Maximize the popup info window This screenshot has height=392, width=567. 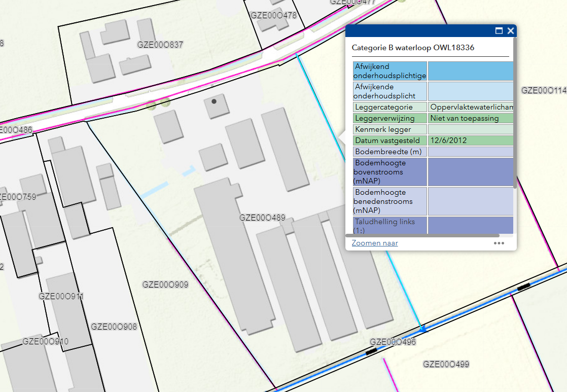pos(499,31)
